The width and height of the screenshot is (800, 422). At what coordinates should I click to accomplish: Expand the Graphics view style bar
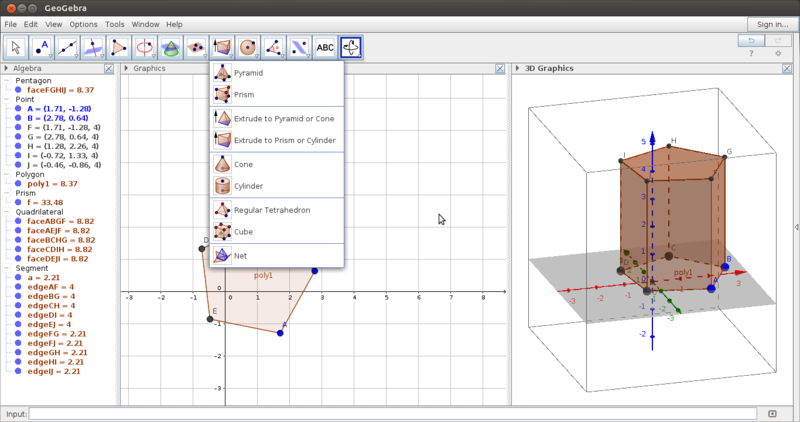point(126,68)
